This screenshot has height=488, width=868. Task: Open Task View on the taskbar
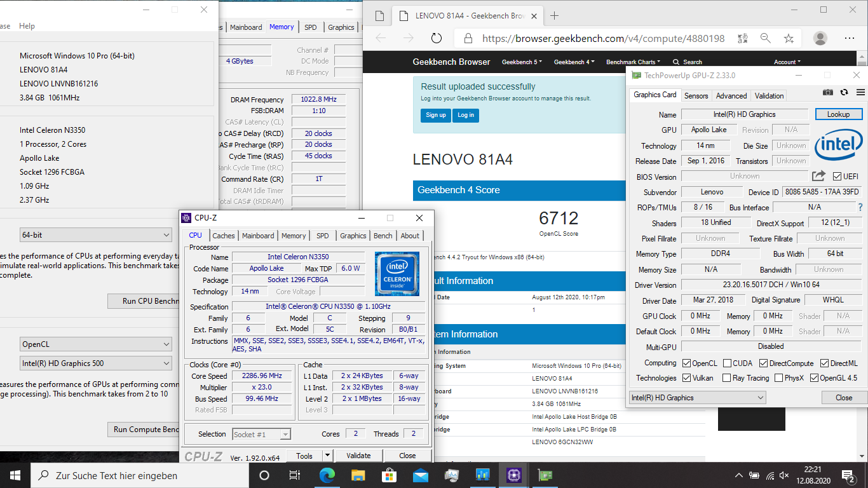pos(295,475)
